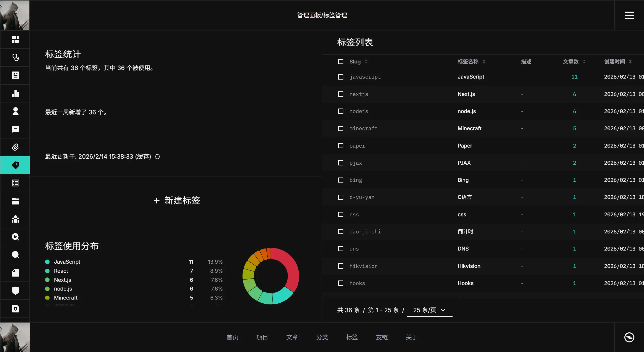This screenshot has width=644, height=352.
Task: Open the article count 11 for JavaScript
Action: pos(574,77)
